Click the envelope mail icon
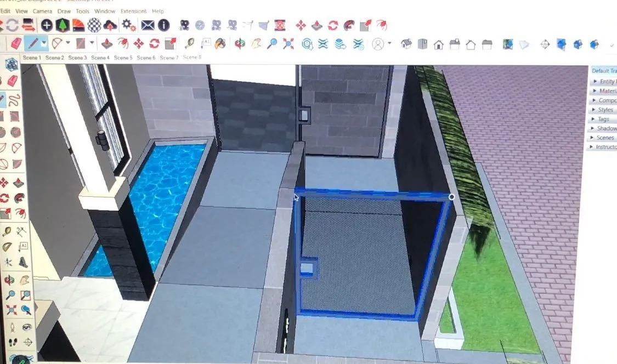617x364 pixels. 148,26
